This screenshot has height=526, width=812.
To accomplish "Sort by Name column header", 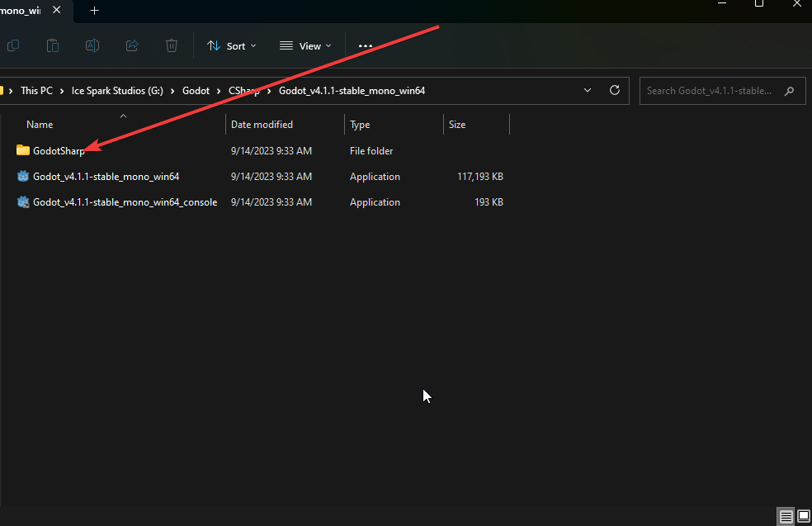I will [40, 125].
